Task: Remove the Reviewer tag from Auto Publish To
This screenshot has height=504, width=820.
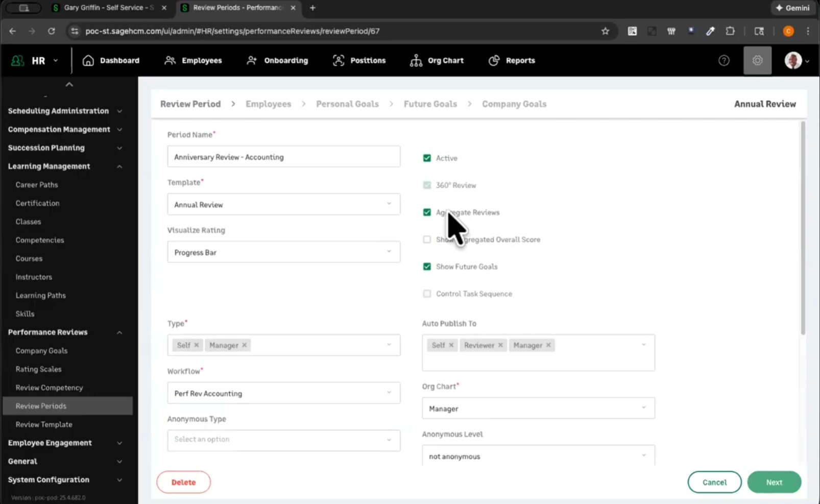Action: coord(500,345)
